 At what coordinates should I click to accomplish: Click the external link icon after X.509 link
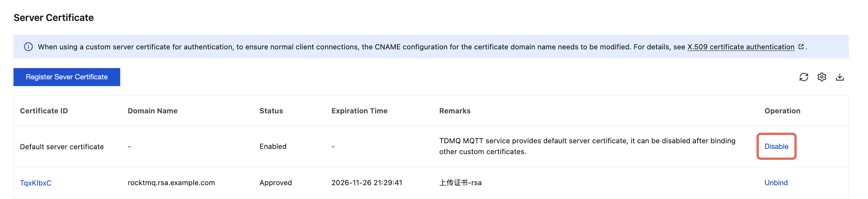point(801,47)
